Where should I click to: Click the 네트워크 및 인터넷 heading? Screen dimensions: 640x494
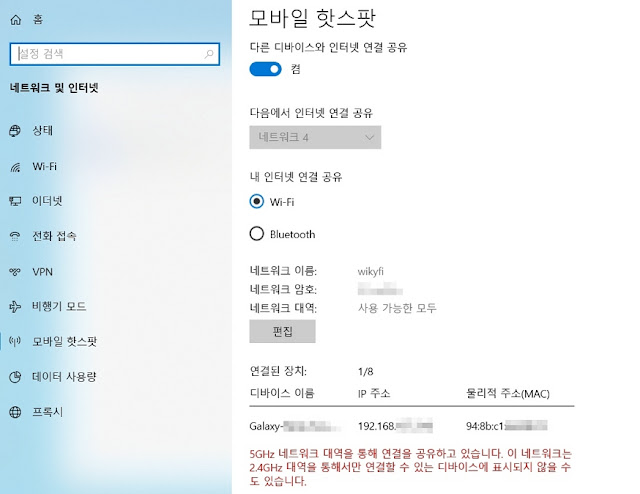pos(54,88)
